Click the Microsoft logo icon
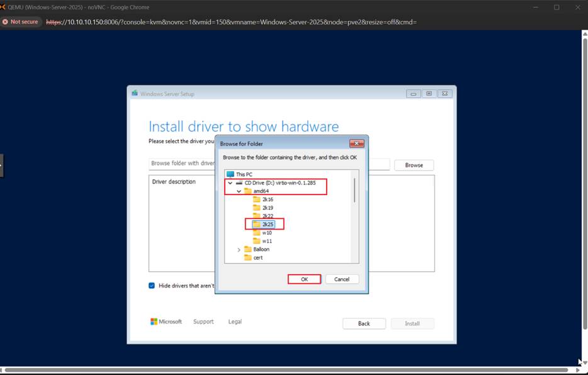 154,322
